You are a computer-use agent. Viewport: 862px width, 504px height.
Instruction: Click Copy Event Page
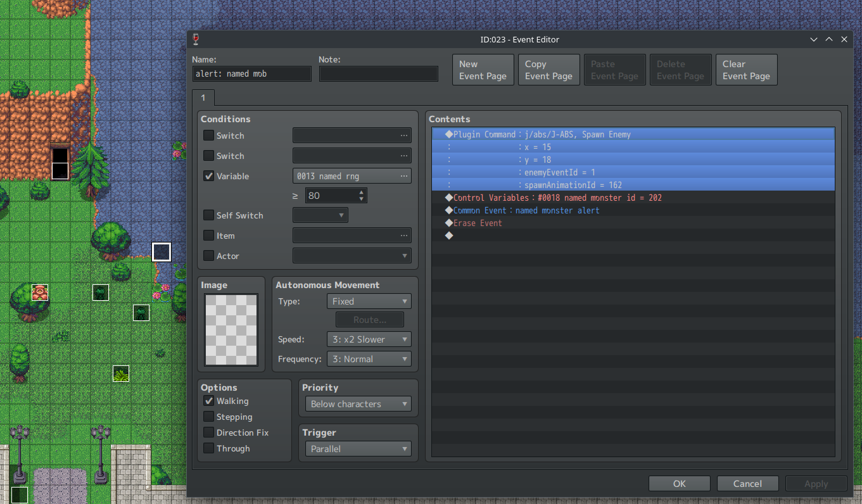(549, 70)
